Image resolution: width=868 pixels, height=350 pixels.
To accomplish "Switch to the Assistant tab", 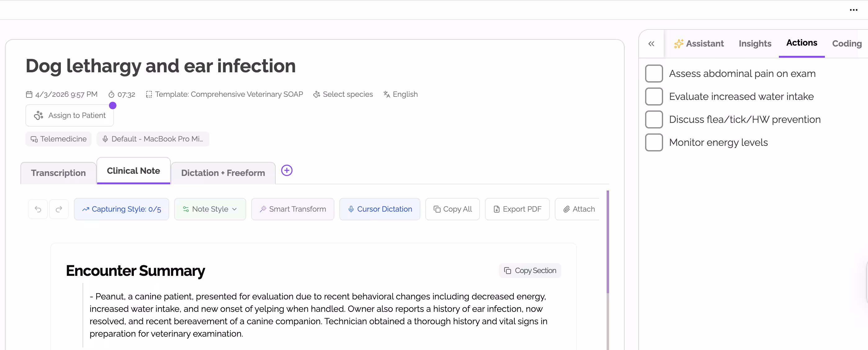I will point(699,43).
